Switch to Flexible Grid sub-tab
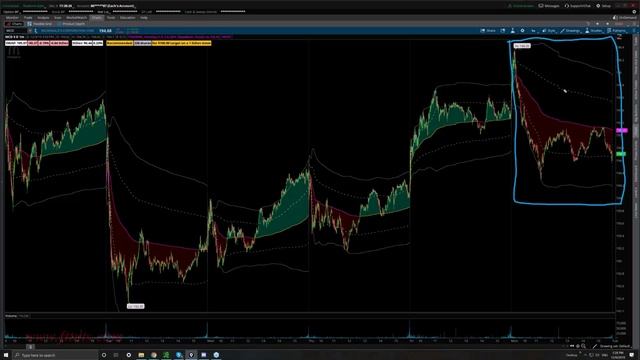The width and height of the screenshot is (640, 360). [40, 24]
